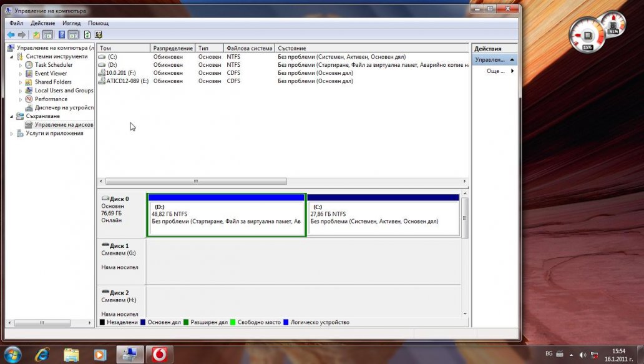Collapse the Системни инструменти tree node
The height and width of the screenshot is (364, 644).
tap(12, 56)
